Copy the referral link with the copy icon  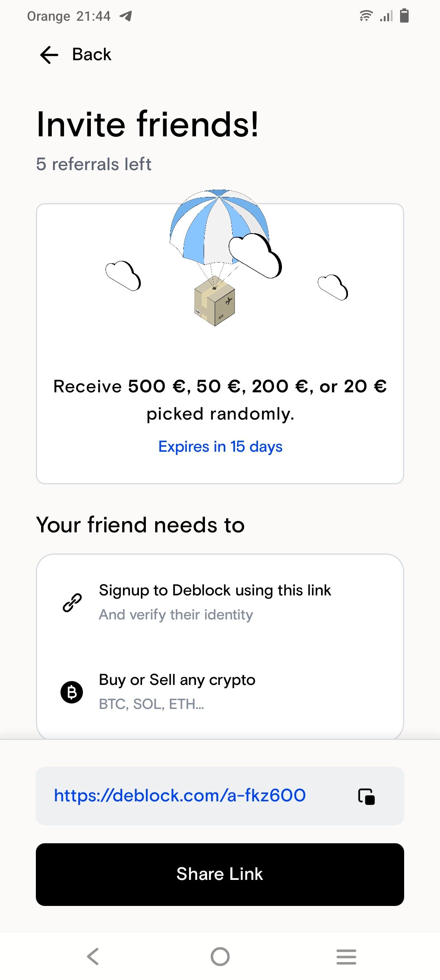point(366,796)
